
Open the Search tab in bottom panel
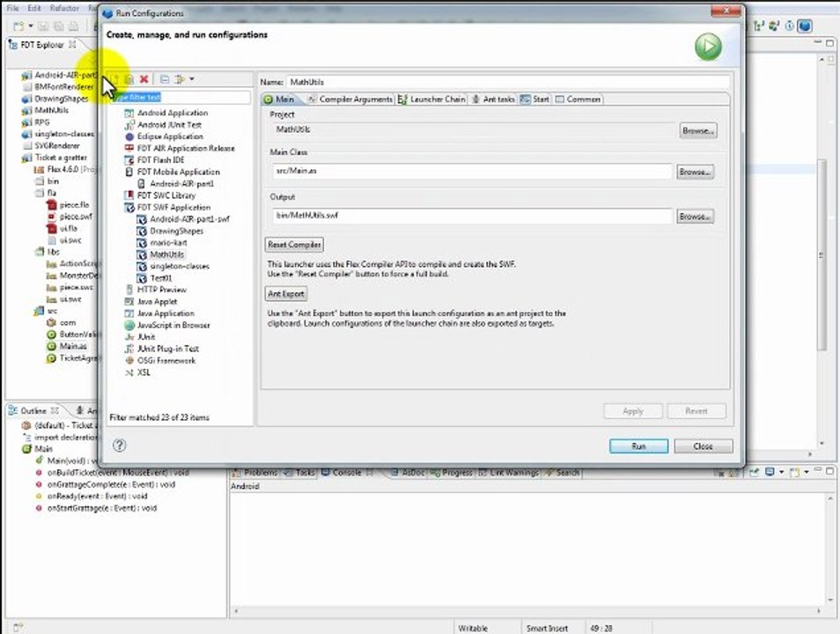point(562,473)
